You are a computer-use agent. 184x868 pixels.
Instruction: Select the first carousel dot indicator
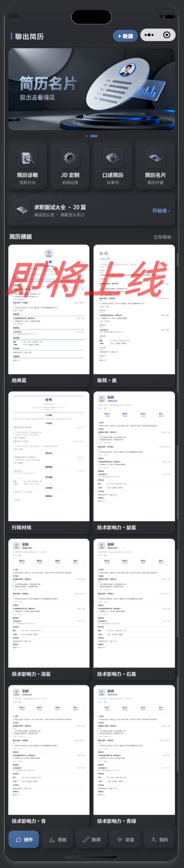(87, 136)
